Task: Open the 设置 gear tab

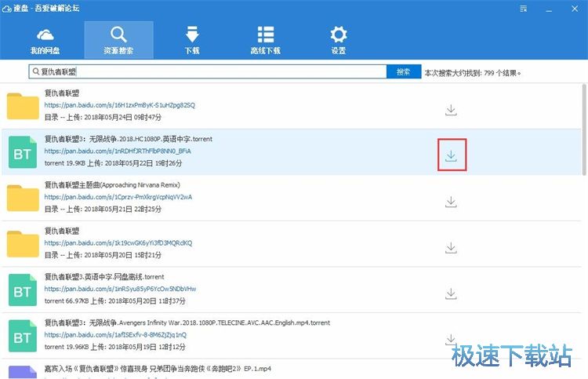Action: tap(338, 40)
